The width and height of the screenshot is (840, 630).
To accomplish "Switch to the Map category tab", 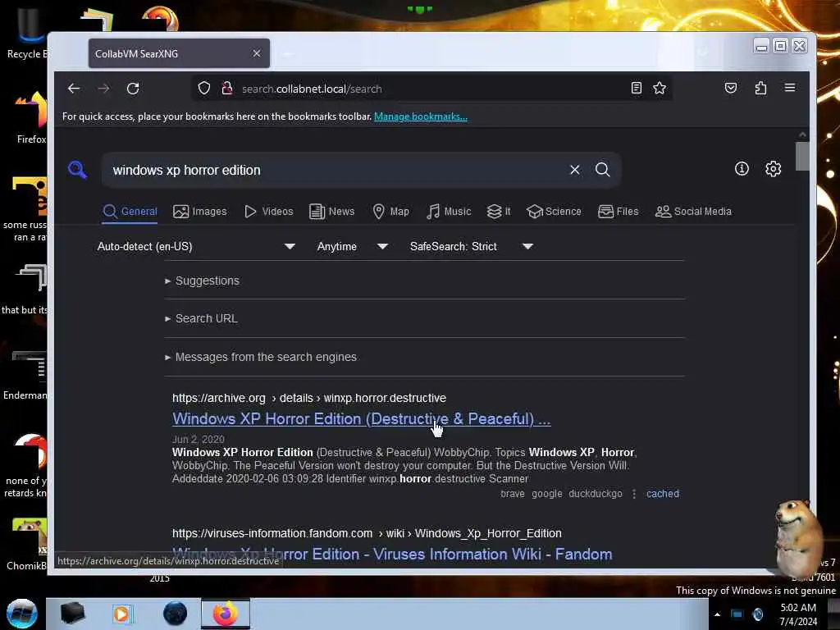I will (x=390, y=211).
